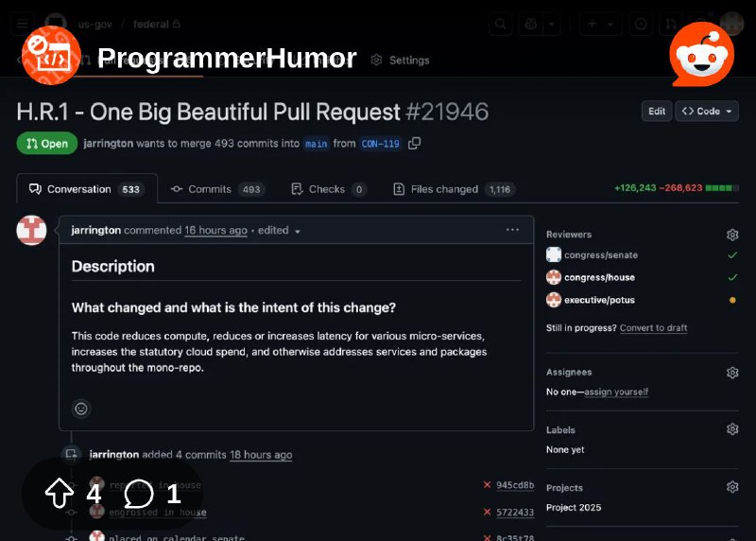Click the congress/senate reviewer
The image size is (756, 541).
click(601, 254)
